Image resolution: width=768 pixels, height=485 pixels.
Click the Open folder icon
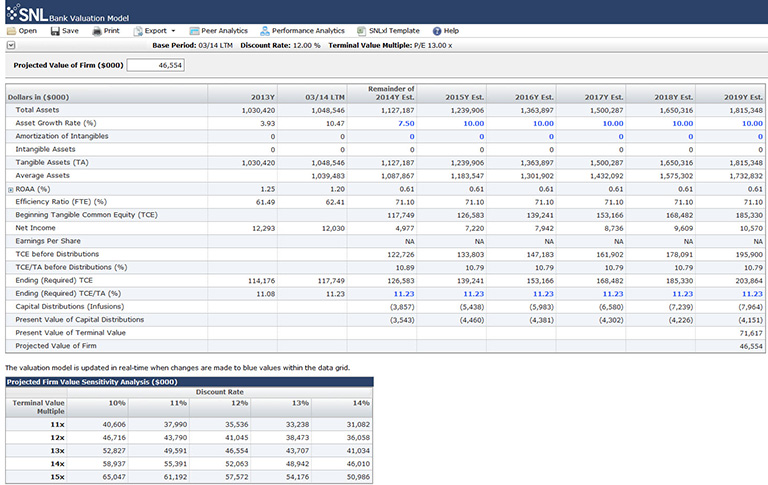[11, 31]
